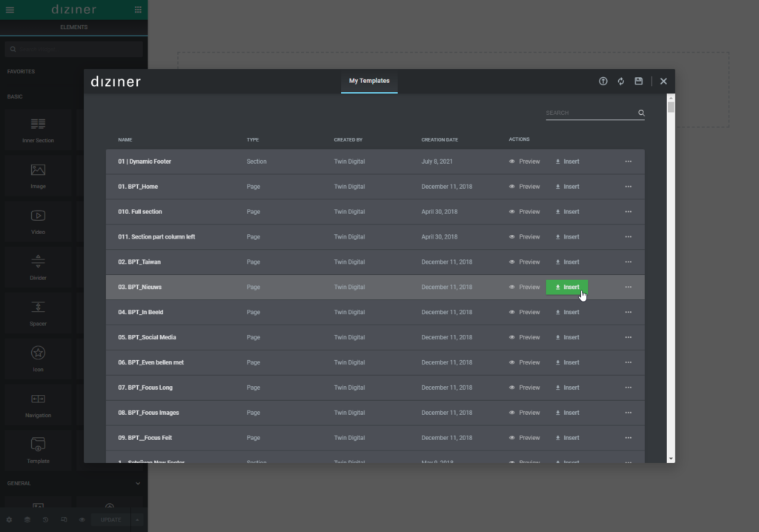Preview the 07. BPT_Focus Long template

pyautogui.click(x=525, y=388)
